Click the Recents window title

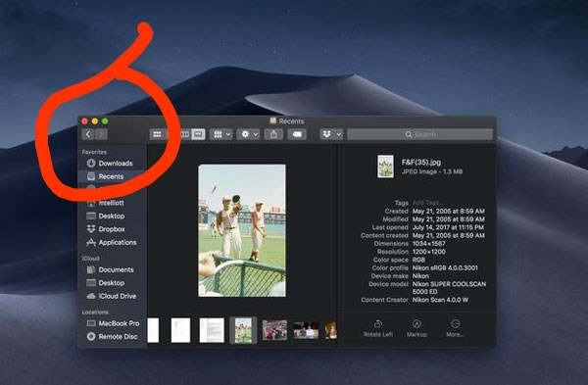(x=291, y=121)
